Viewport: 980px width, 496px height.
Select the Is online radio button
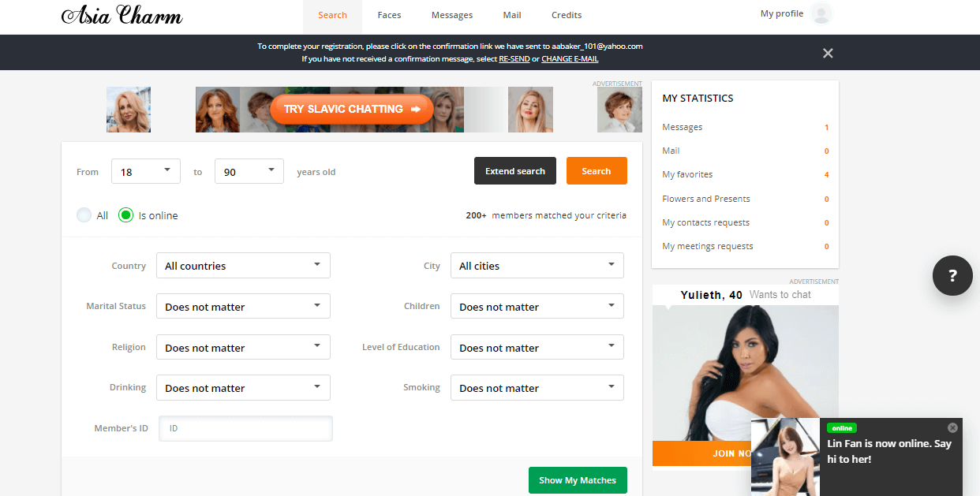pyautogui.click(x=125, y=214)
